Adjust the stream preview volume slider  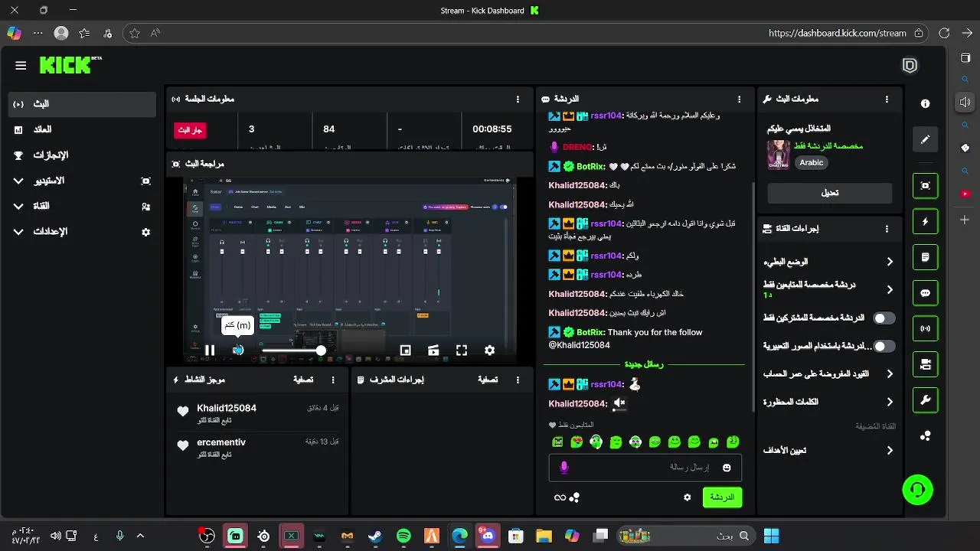(x=293, y=350)
